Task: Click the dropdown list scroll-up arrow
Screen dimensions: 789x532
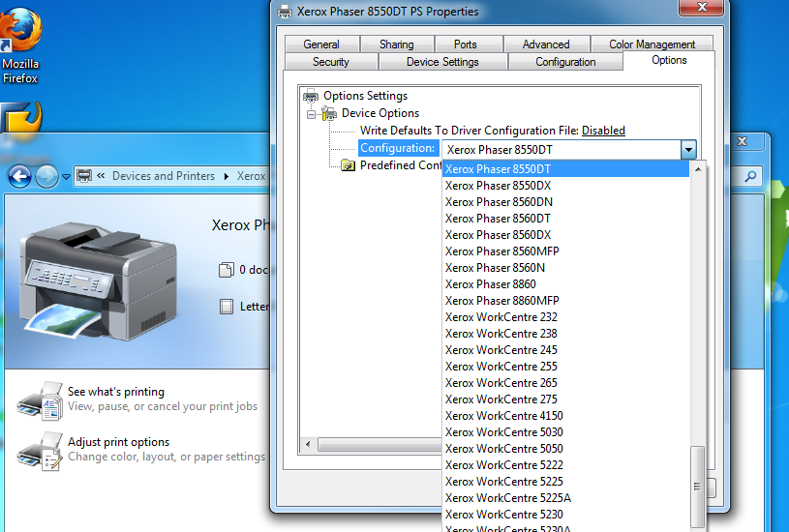Action: 698,169
